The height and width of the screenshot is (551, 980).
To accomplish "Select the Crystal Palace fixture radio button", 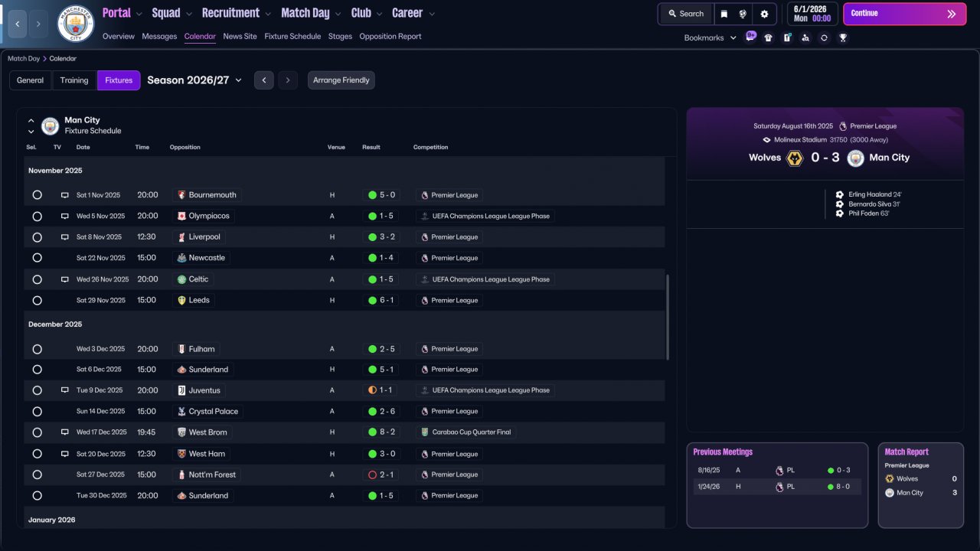I will tap(37, 412).
